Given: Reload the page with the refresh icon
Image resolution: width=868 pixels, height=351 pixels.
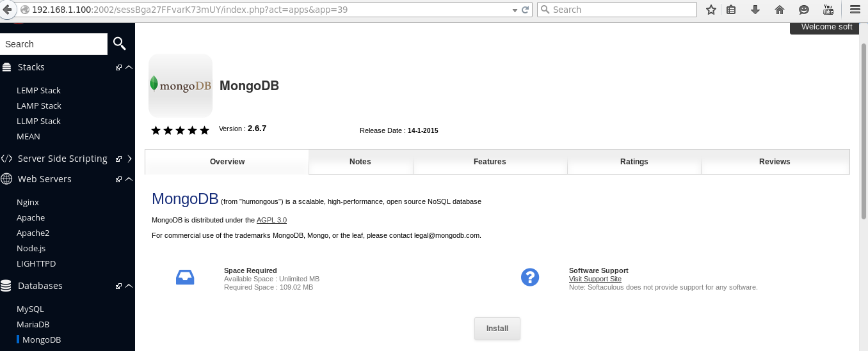Looking at the screenshot, I should coord(526,10).
